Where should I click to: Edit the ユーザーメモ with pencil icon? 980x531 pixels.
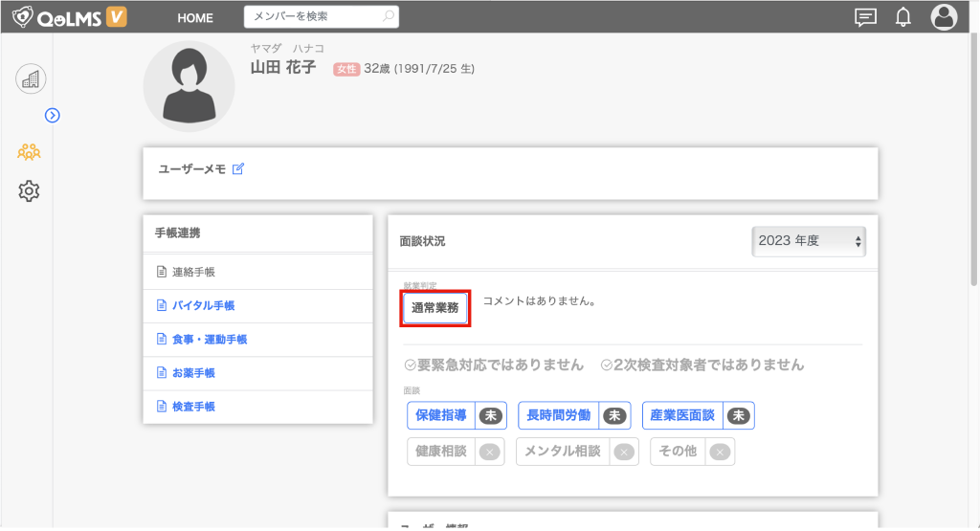(x=238, y=169)
